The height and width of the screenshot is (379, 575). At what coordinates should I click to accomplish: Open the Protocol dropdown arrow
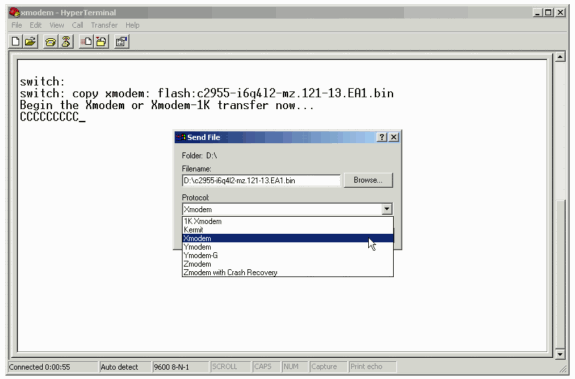(x=387, y=209)
